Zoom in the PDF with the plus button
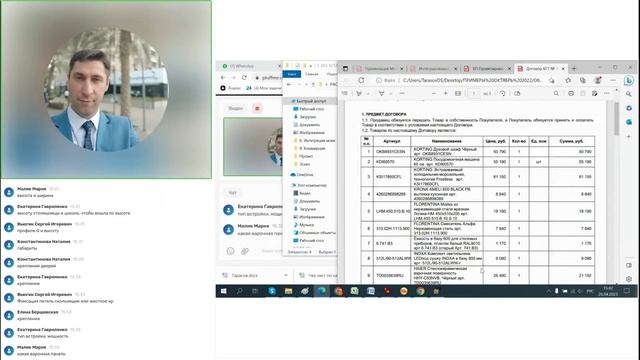This screenshot has height=360, width=640. coord(446,93)
